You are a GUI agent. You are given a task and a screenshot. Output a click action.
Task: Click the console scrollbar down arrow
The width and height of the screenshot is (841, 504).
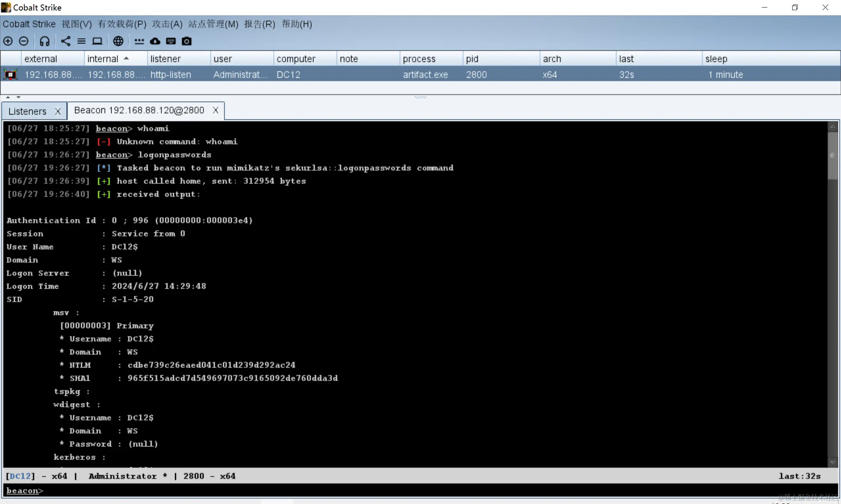pyautogui.click(x=832, y=462)
